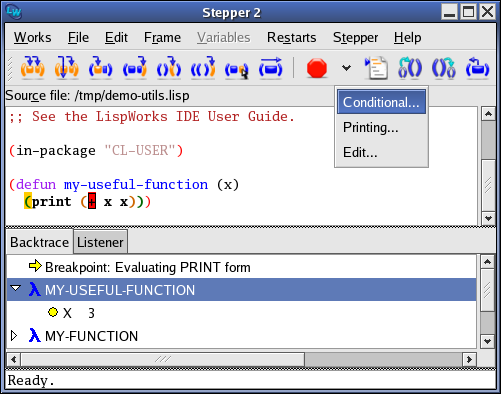This screenshot has width=501, height=394.
Task: Expand the MY-FUNCTION frame
Action: (14, 336)
